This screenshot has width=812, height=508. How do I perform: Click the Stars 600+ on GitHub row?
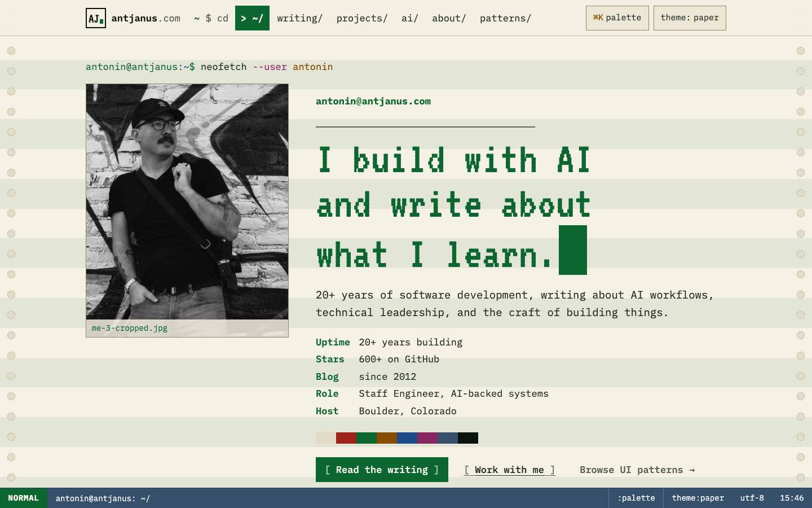point(377,359)
